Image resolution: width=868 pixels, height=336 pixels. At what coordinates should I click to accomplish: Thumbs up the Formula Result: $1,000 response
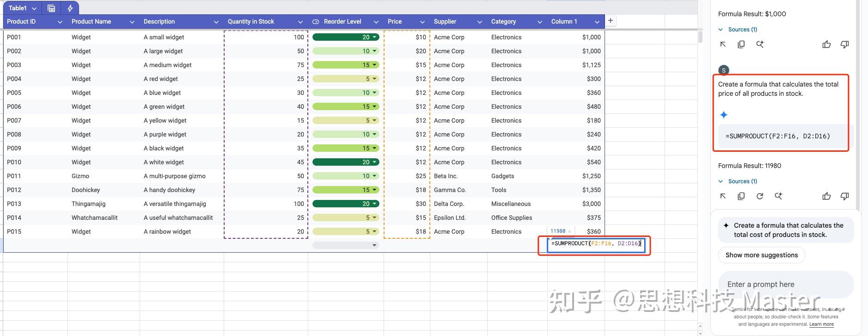(x=826, y=44)
